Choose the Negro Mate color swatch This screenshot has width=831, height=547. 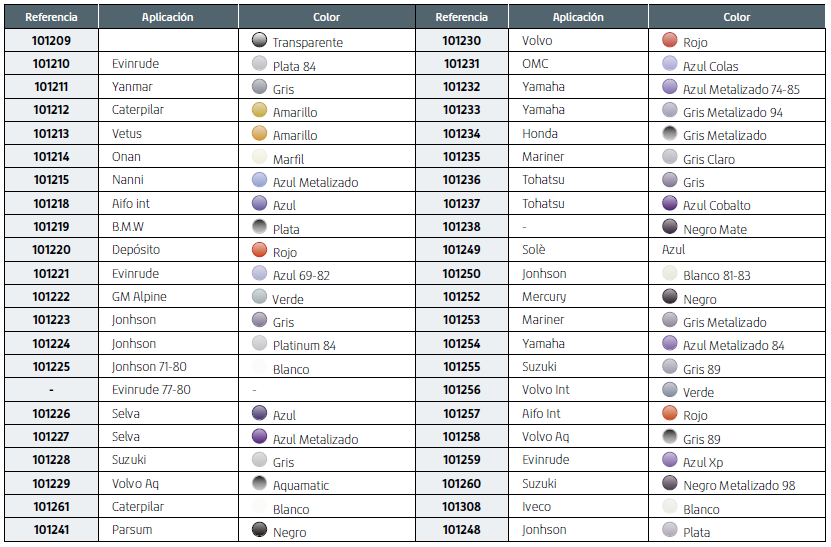(x=670, y=227)
